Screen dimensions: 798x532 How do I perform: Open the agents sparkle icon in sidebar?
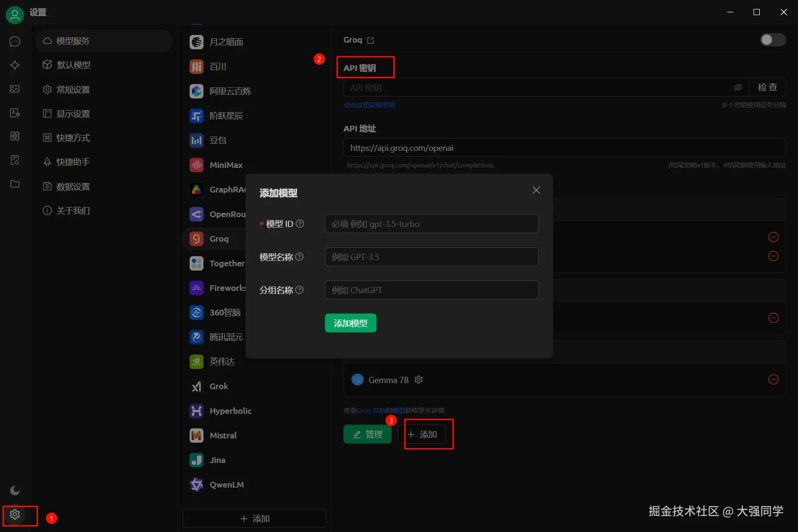pyautogui.click(x=15, y=65)
